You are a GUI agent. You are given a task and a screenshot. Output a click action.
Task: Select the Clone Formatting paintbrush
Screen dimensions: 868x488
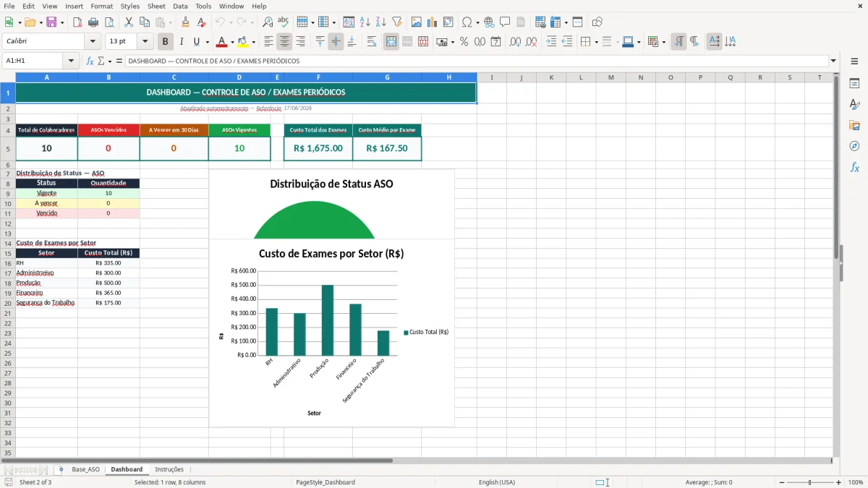tap(186, 22)
